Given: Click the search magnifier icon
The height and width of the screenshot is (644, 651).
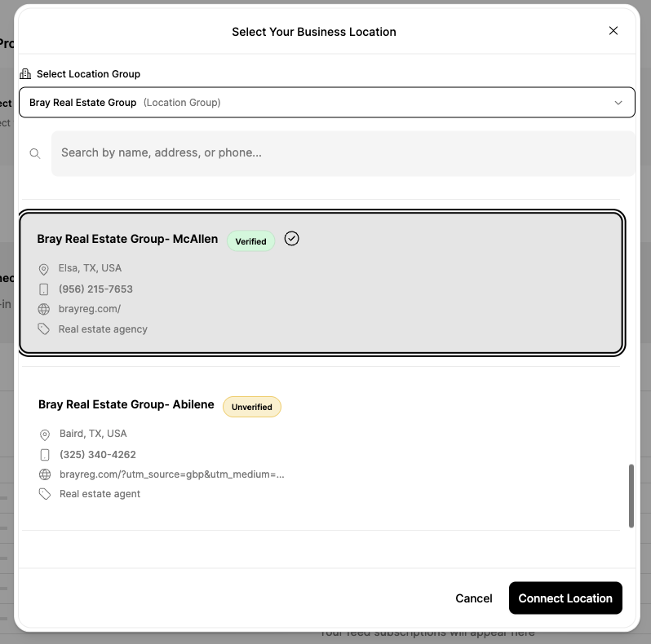Looking at the screenshot, I should [x=35, y=153].
